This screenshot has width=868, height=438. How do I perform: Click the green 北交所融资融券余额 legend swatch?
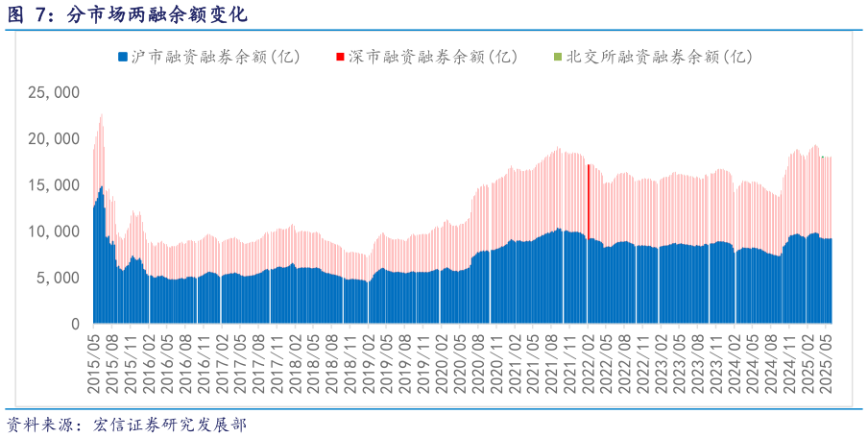[x=558, y=57]
